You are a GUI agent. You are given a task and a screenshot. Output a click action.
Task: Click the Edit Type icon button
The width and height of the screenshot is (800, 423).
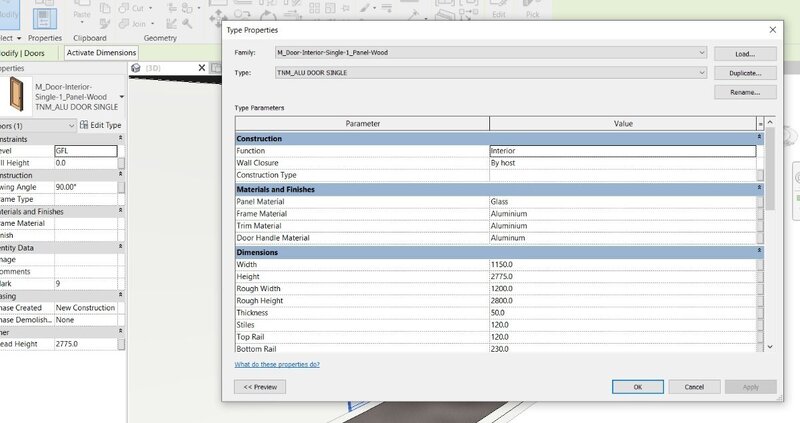[x=100, y=125]
